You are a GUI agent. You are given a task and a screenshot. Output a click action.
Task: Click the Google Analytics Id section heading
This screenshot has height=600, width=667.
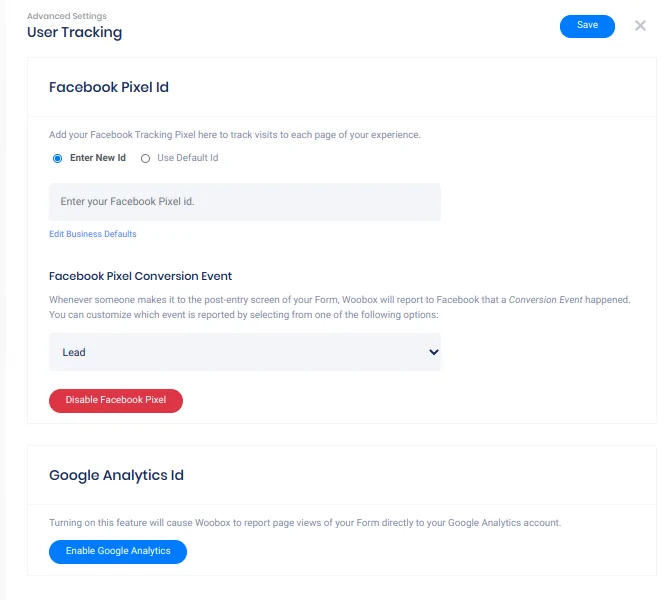click(x=116, y=475)
